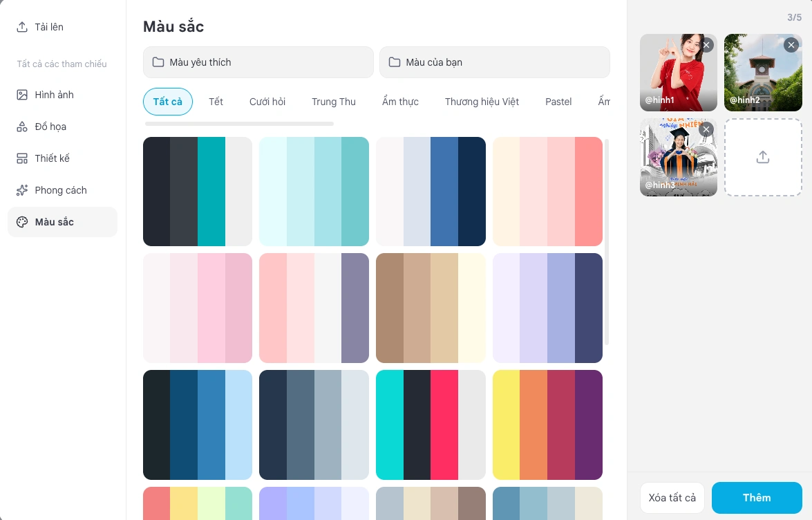Viewport: 812px width, 520px height.
Task: Pick the yellow-orange-purple sunset palette
Action: click(x=547, y=425)
